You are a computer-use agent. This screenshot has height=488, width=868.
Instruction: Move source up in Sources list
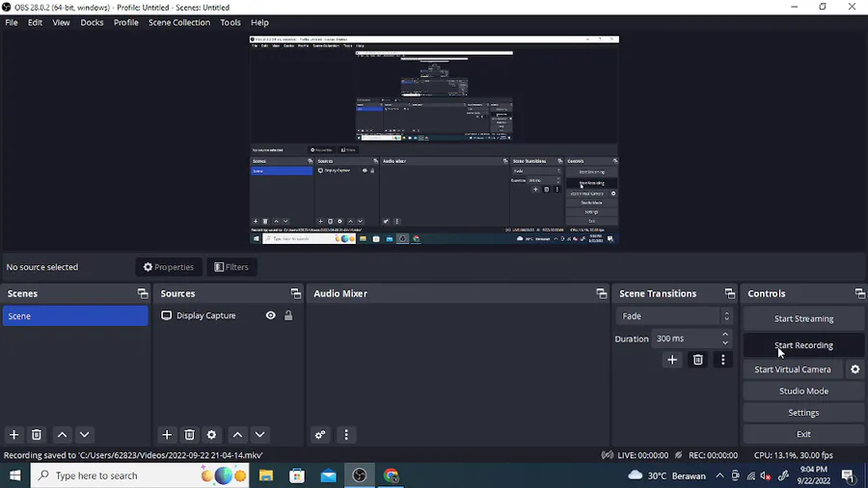coord(237,435)
